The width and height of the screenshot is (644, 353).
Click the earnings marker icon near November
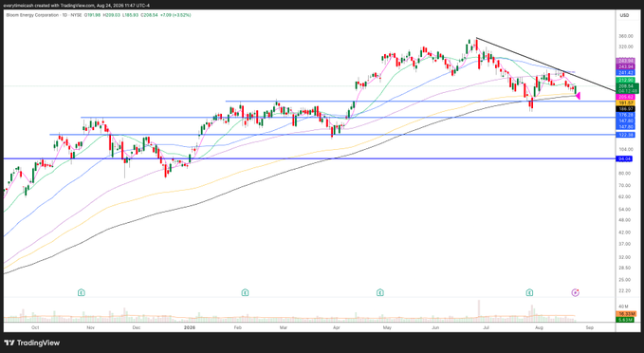[82, 292]
